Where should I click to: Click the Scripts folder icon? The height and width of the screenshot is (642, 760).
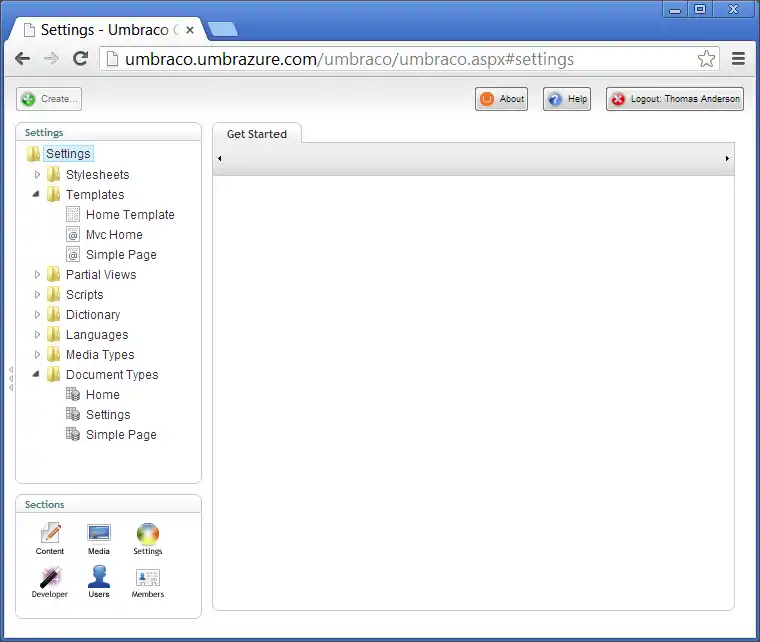coord(53,294)
